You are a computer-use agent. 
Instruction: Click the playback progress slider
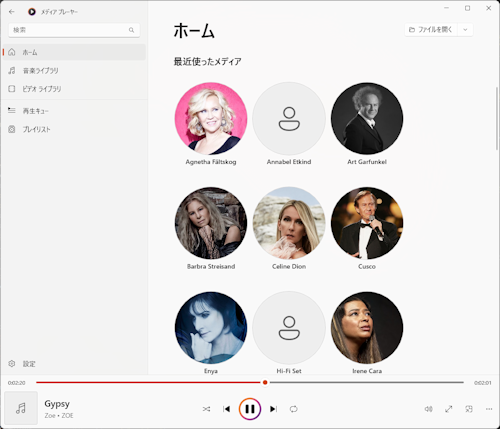[250, 382]
